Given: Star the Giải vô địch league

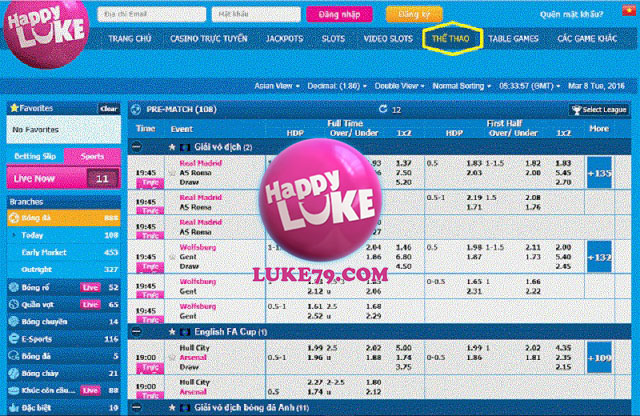Looking at the screenshot, I should 172,147.
